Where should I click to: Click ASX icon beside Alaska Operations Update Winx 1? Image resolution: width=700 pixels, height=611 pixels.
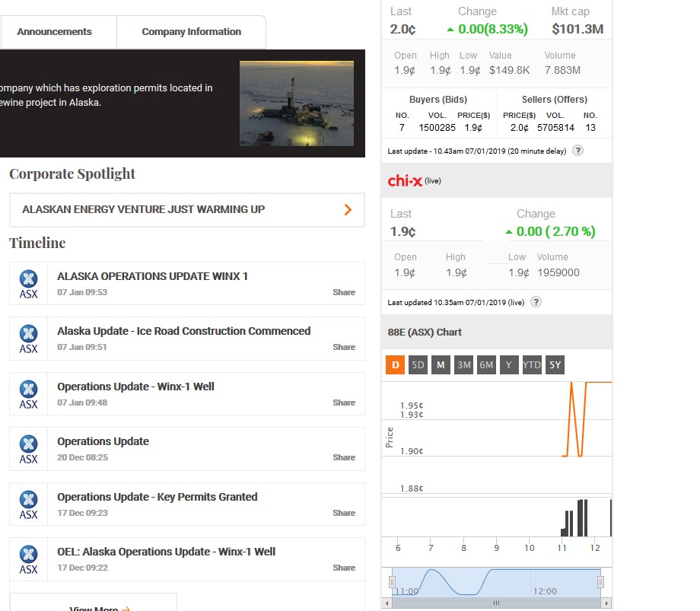pyautogui.click(x=29, y=284)
